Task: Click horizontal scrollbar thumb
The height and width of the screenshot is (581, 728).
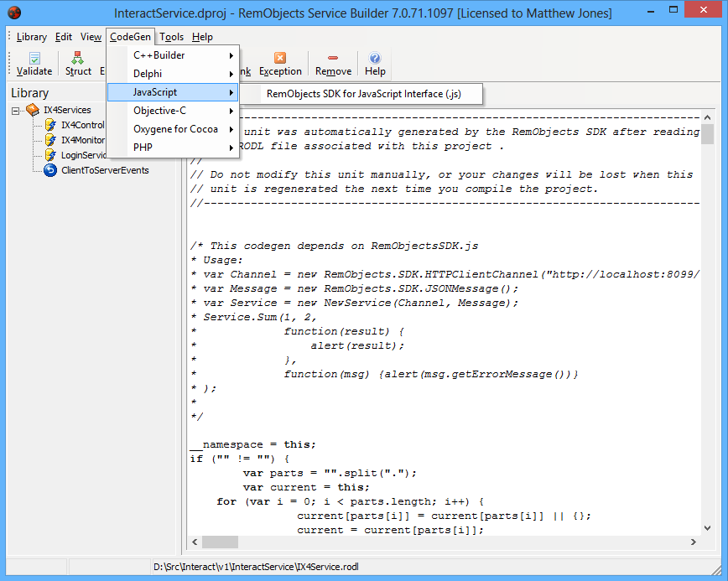Action: pos(220,542)
